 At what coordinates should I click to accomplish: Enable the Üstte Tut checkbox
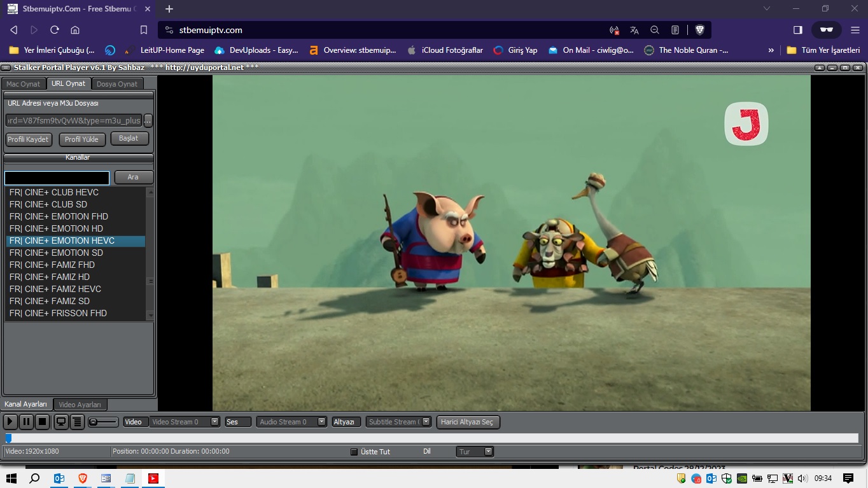[x=354, y=452]
